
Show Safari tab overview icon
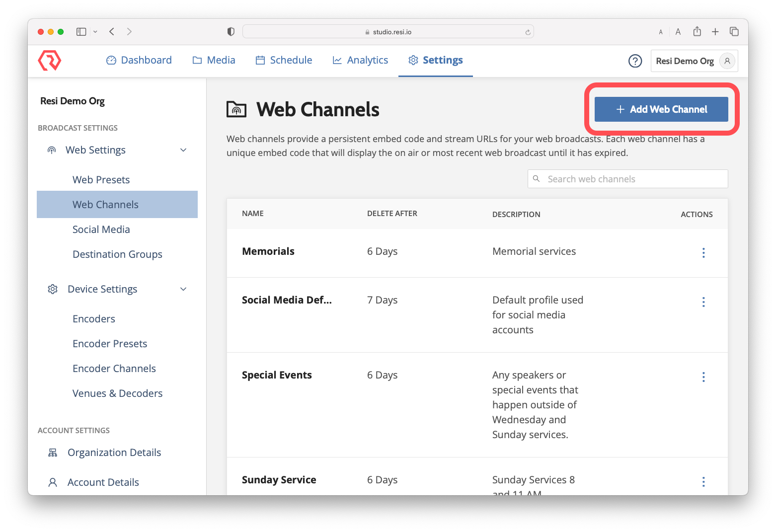coord(734,32)
